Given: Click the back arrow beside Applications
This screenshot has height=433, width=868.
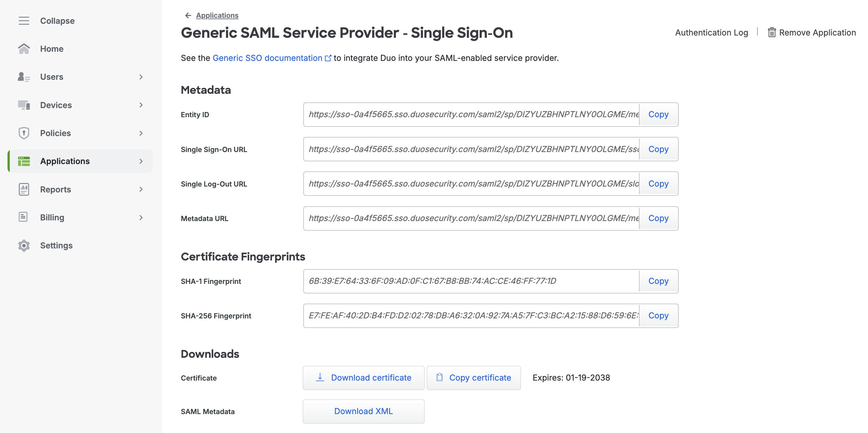Looking at the screenshot, I should [188, 16].
